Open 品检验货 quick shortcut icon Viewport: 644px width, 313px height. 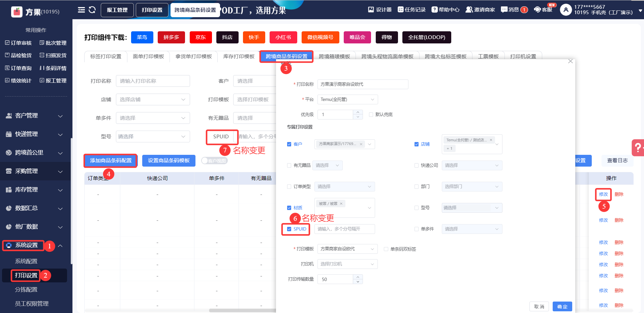pyautogui.click(x=7, y=55)
